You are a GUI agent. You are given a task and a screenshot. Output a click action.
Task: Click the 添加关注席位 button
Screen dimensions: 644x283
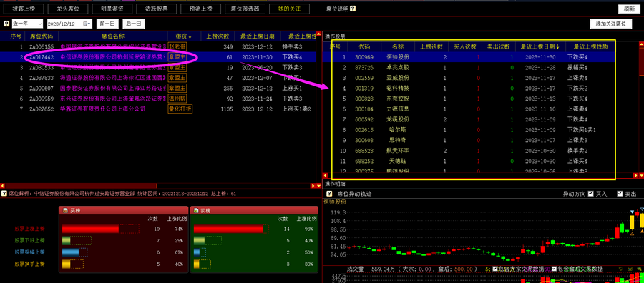coord(611,24)
